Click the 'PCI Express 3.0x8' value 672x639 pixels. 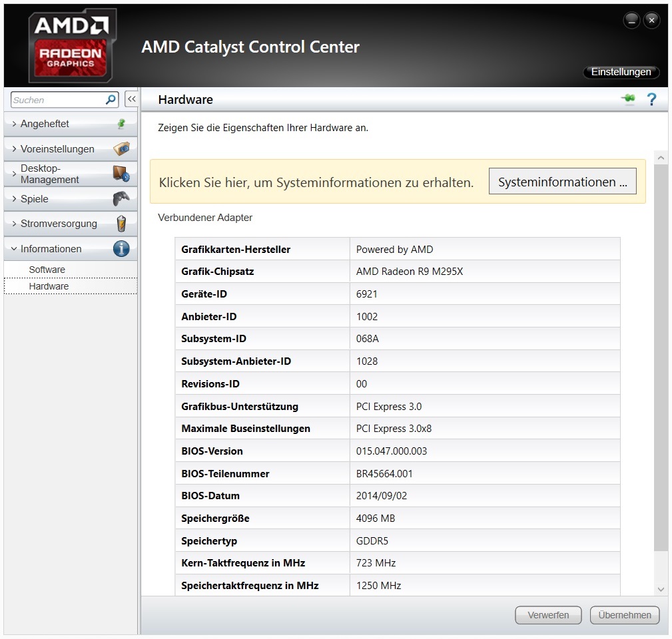coord(394,429)
